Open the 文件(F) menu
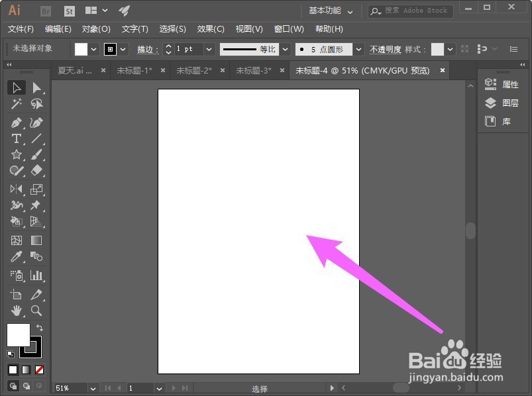Viewport: 532px width, 396px height. (x=21, y=29)
